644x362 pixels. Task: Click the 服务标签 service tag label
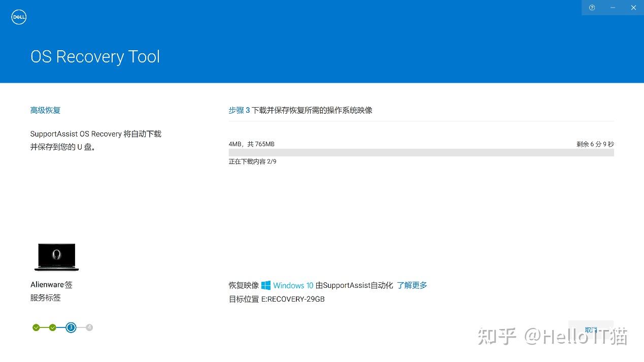point(45,298)
